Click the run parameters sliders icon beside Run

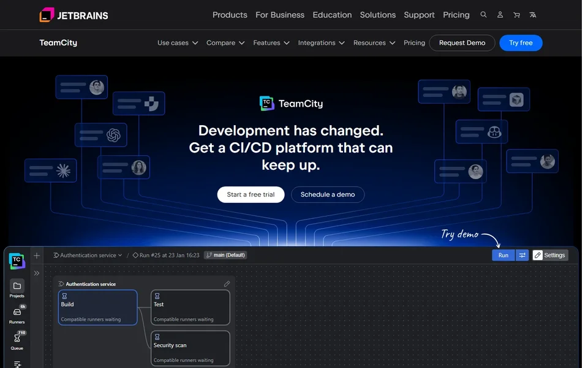click(x=522, y=255)
